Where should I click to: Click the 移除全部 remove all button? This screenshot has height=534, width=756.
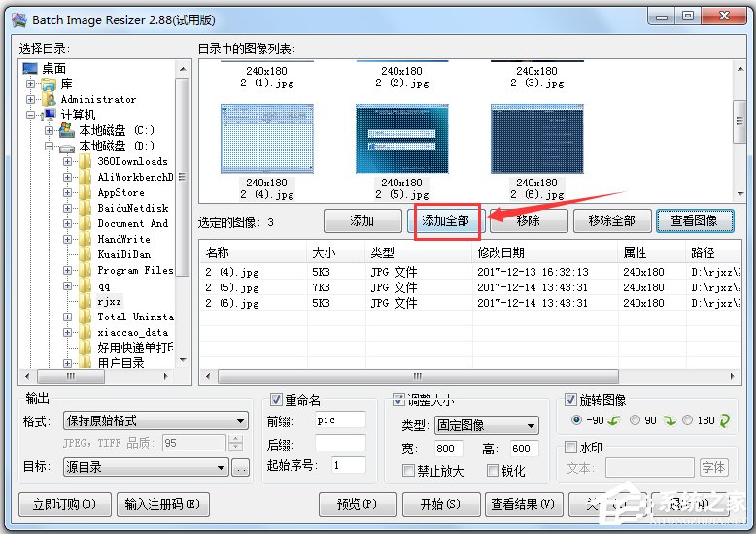tap(612, 220)
